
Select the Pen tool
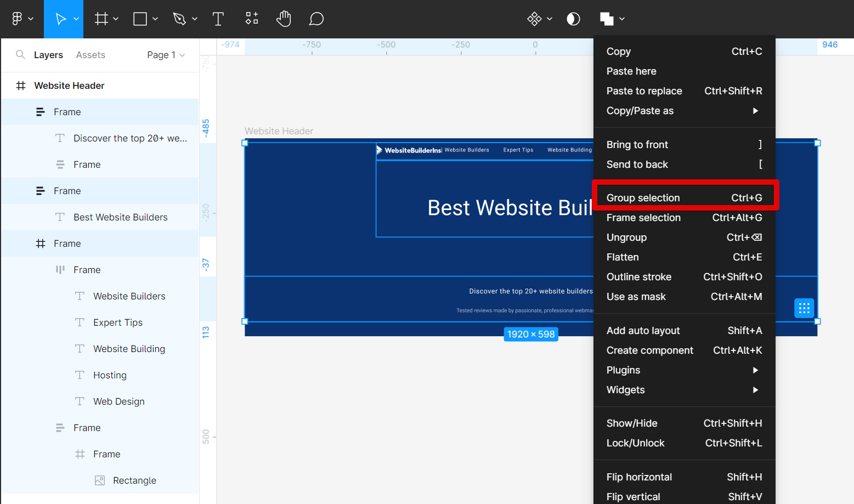pyautogui.click(x=179, y=19)
